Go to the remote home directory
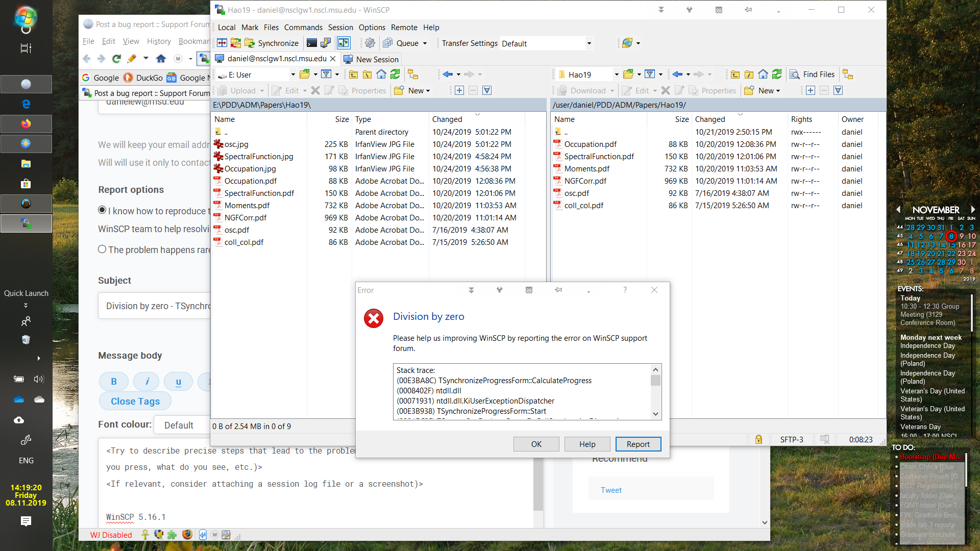 (763, 74)
